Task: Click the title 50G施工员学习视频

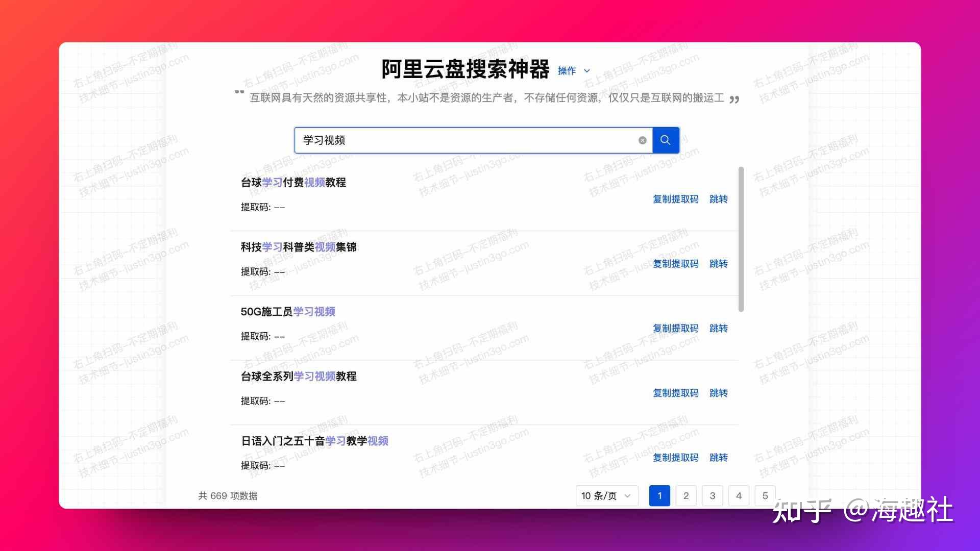Action: point(288,312)
